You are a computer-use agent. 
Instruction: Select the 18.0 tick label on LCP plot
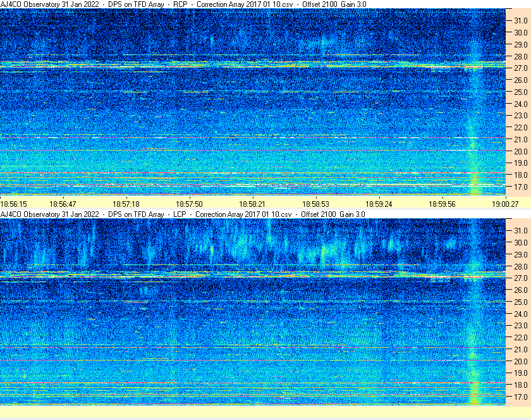pyautogui.click(x=521, y=385)
